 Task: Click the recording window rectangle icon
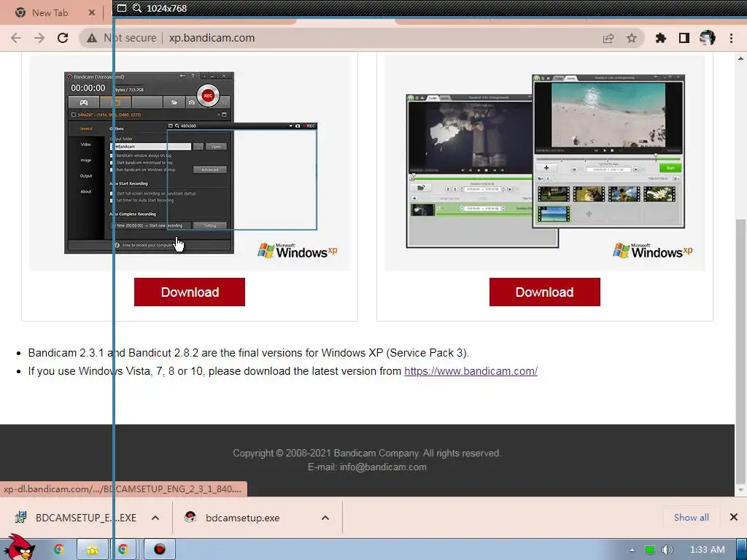pyautogui.click(x=122, y=8)
